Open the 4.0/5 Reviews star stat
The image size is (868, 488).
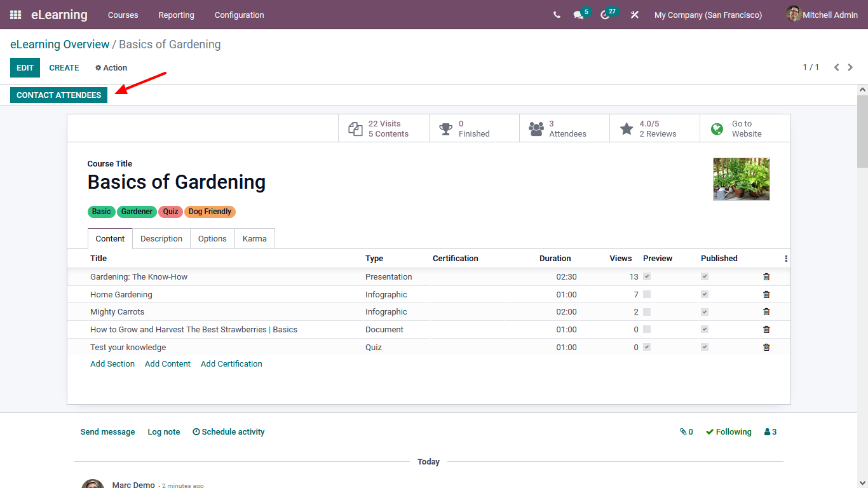654,128
